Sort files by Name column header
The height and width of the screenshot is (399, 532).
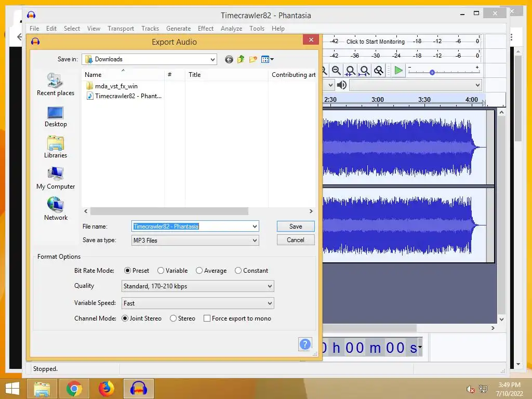tap(123, 75)
